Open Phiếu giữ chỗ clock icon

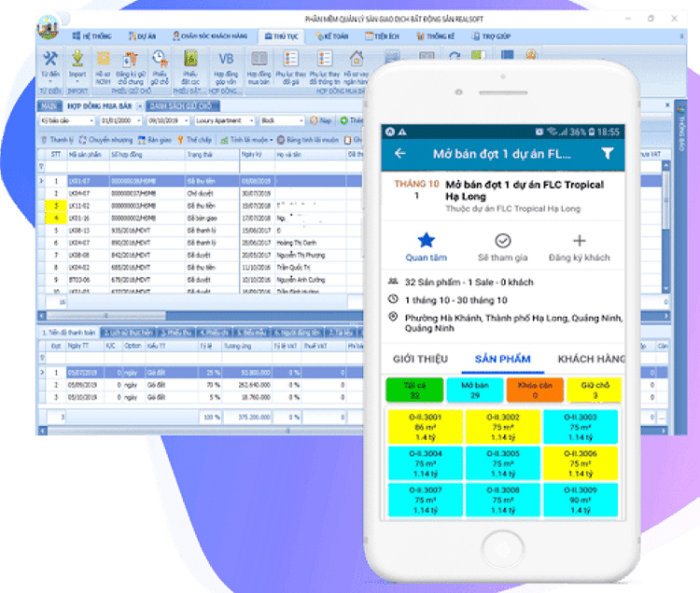click(x=160, y=59)
